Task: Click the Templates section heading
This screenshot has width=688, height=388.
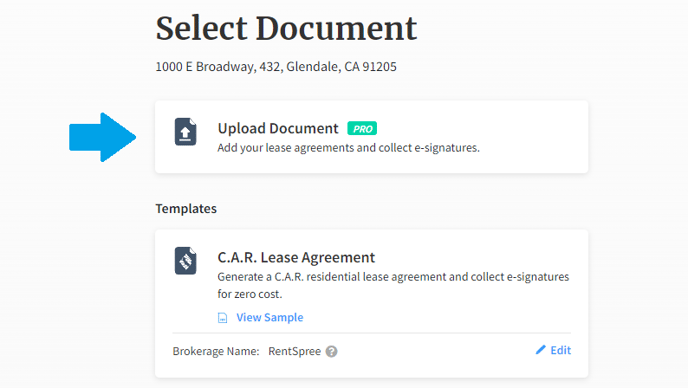Action: coord(186,208)
